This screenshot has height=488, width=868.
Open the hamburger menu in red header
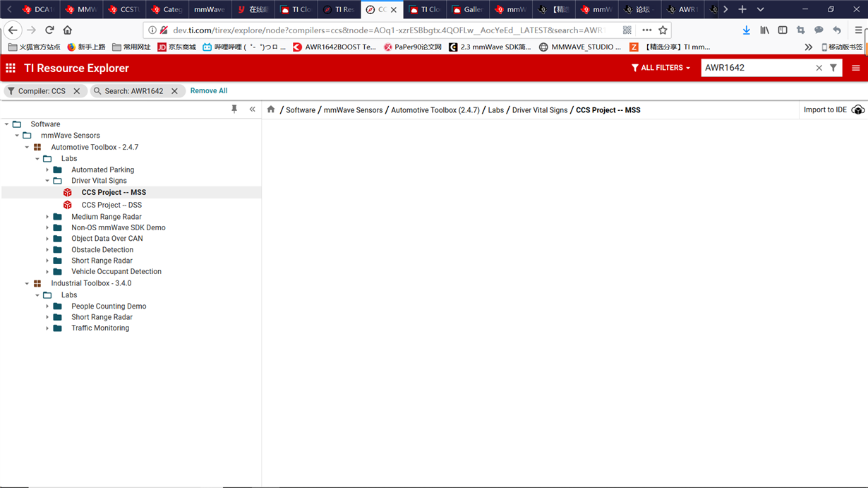tap(856, 68)
